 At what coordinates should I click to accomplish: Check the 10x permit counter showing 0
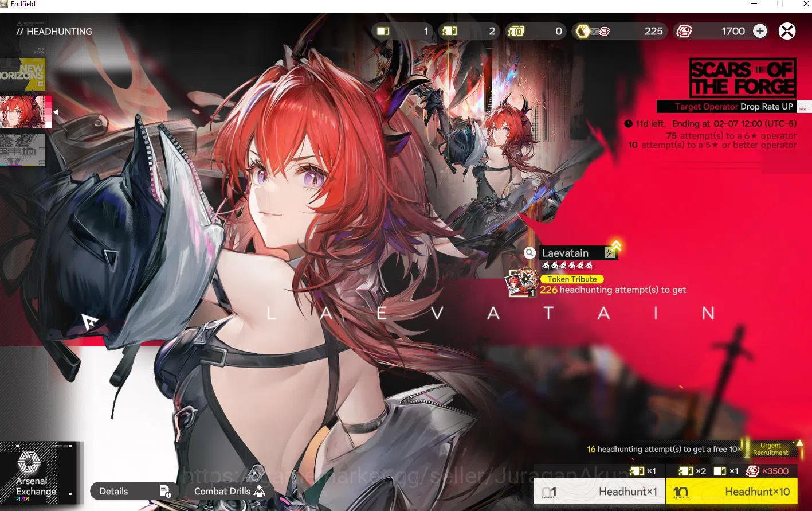[536, 31]
